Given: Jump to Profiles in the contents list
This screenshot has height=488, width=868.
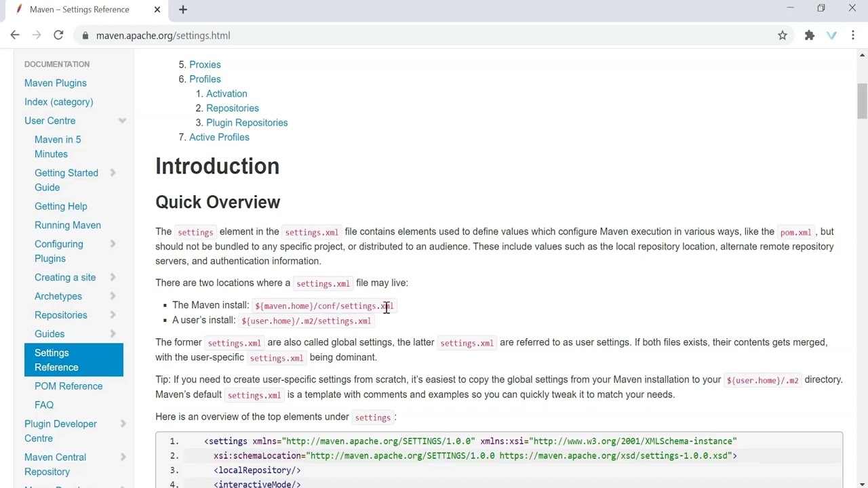Looking at the screenshot, I should pyautogui.click(x=205, y=79).
